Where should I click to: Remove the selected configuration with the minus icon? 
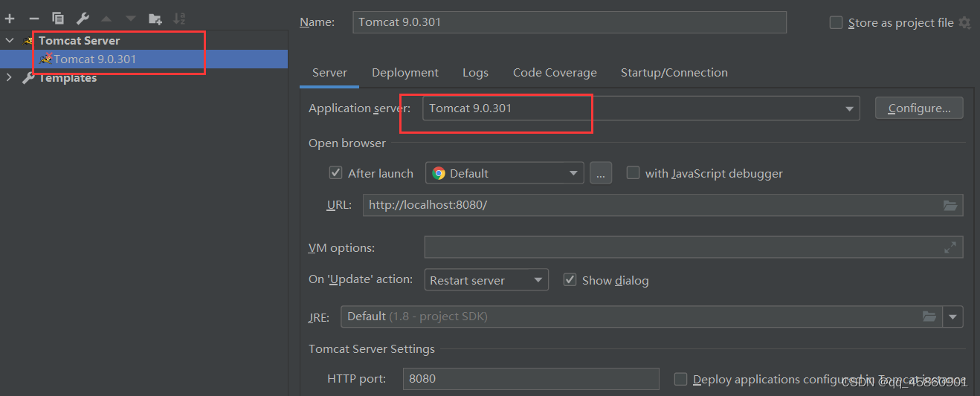(34, 18)
